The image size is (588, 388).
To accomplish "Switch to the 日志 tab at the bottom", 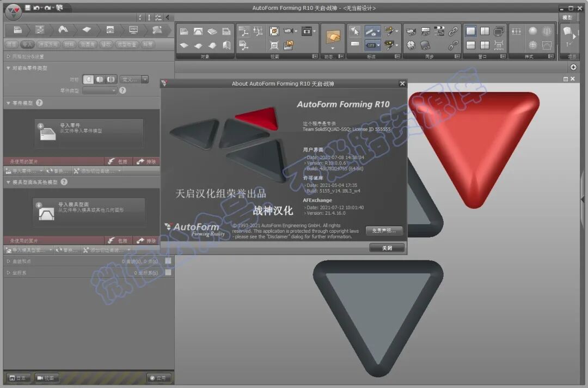I will click(x=17, y=378).
